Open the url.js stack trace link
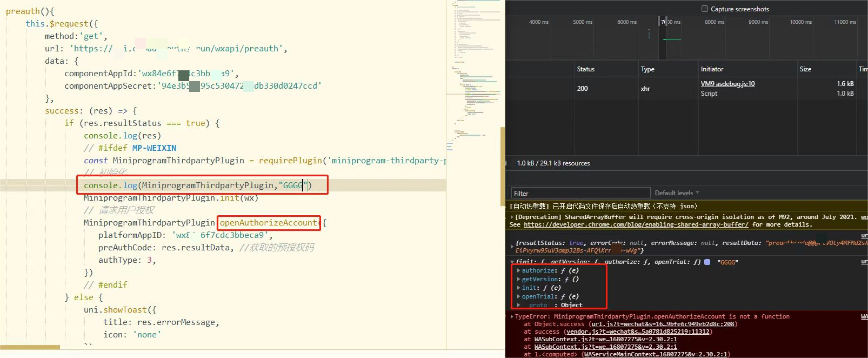The width and height of the screenshot is (868, 358). (663, 324)
